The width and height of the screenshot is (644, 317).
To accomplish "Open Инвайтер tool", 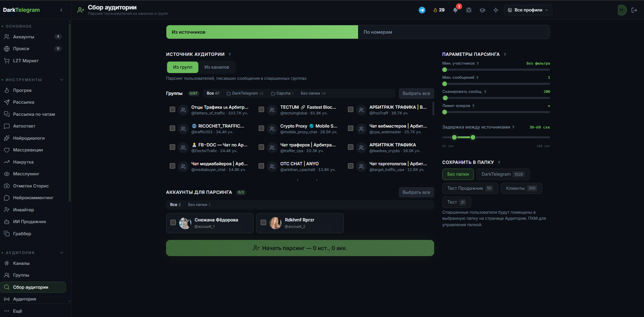I will click(33, 210).
